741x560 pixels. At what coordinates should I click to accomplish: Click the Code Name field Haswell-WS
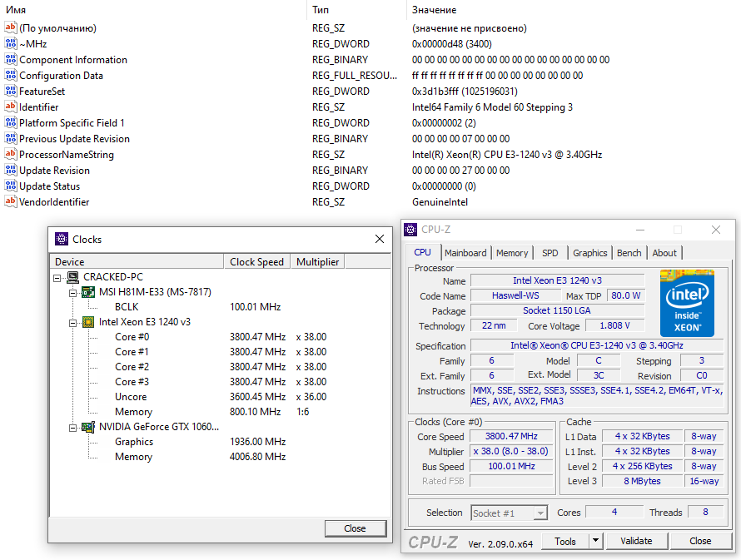[x=515, y=295]
